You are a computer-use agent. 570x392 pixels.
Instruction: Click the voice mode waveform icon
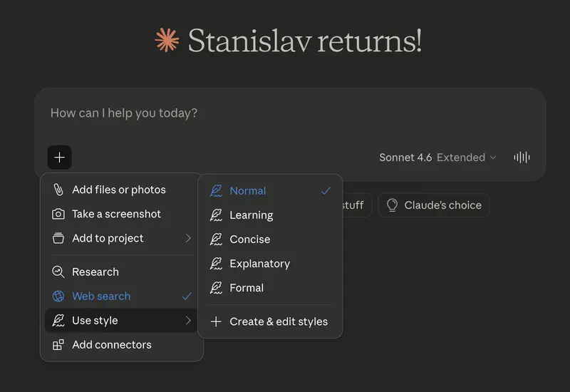522,158
